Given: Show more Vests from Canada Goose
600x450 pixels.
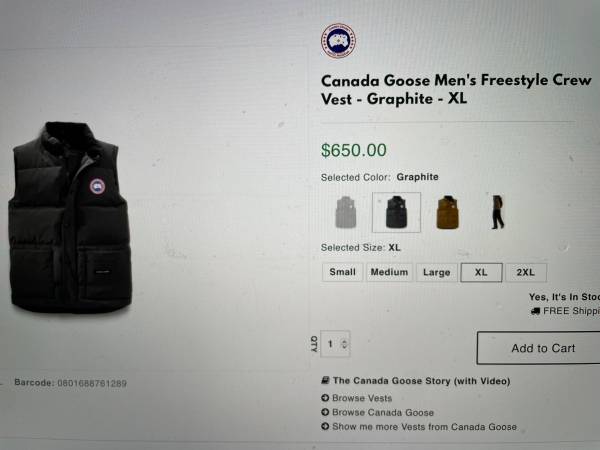Looking at the screenshot, I should pos(424,427).
